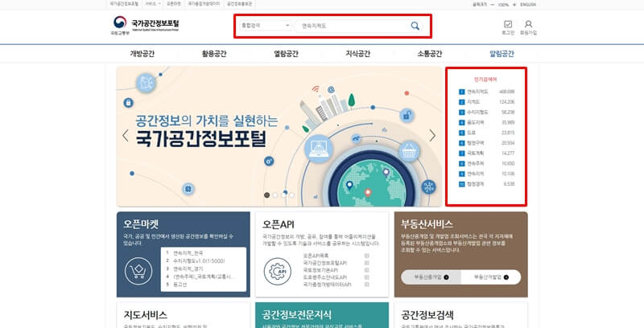
Task: Open the 지식공간 menu
Action: [x=357, y=54]
